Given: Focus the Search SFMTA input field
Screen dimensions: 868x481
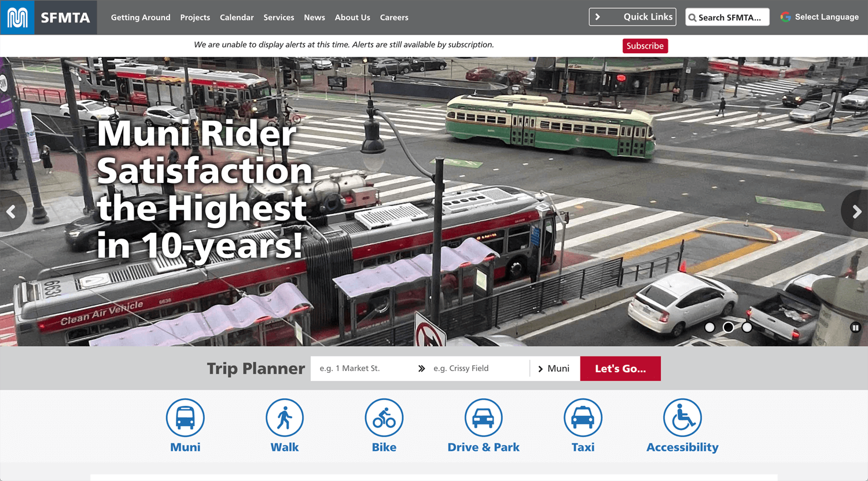Looking at the screenshot, I should 727,17.
